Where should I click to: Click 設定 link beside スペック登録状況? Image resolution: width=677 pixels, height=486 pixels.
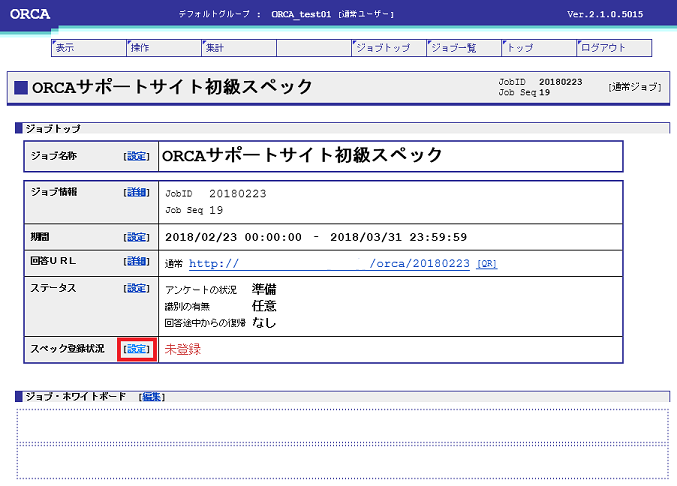coord(136,349)
